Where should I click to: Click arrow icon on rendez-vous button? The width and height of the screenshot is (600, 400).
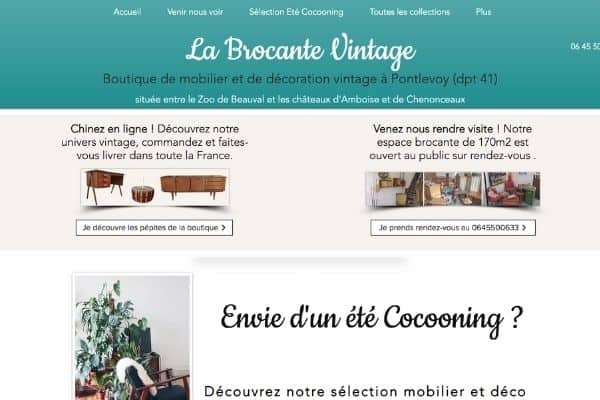[x=524, y=228]
